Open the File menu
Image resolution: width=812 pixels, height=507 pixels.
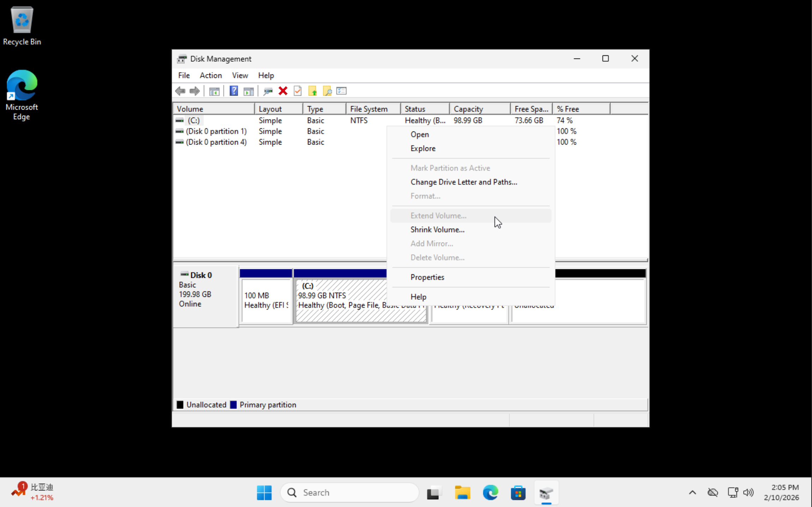pyautogui.click(x=184, y=75)
